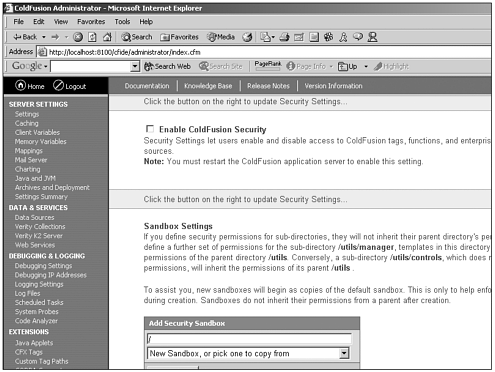Click the Messenger figure toolbar icon
This screenshot has height=372, width=495.
pyautogui.click(x=343, y=37)
